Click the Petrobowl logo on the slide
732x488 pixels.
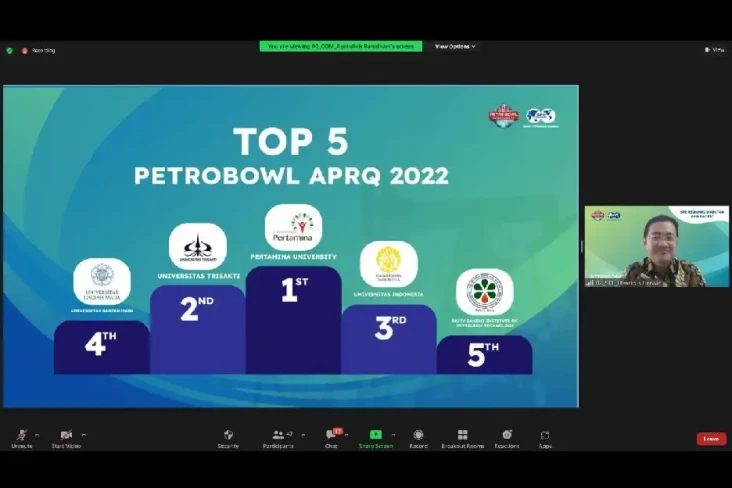pos(504,116)
